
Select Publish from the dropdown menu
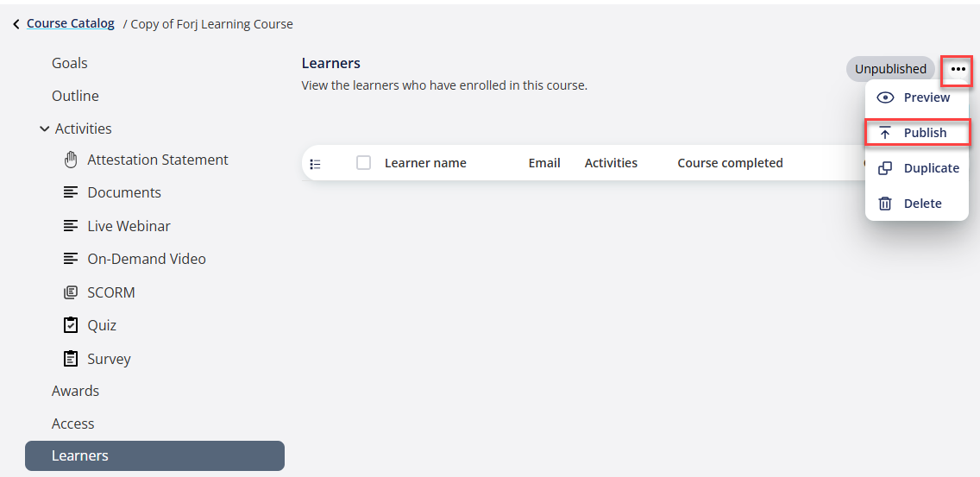917,133
